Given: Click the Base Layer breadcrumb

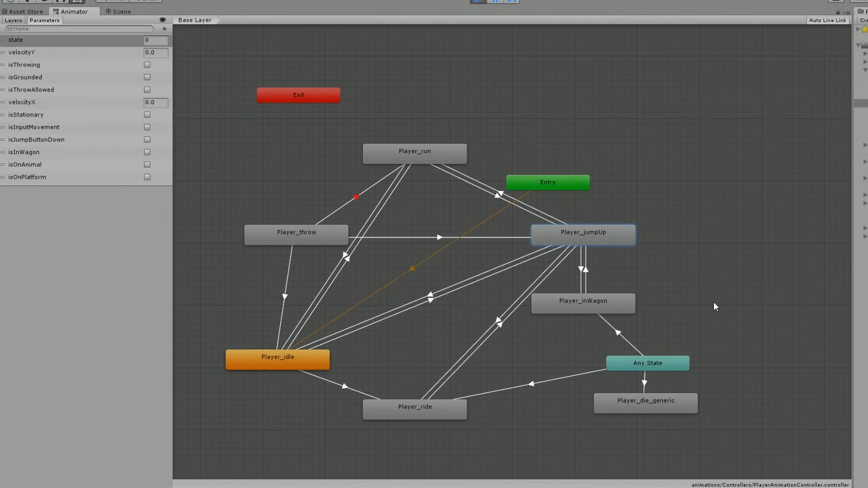Looking at the screenshot, I should pyautogui.click(x=195, y=20).
